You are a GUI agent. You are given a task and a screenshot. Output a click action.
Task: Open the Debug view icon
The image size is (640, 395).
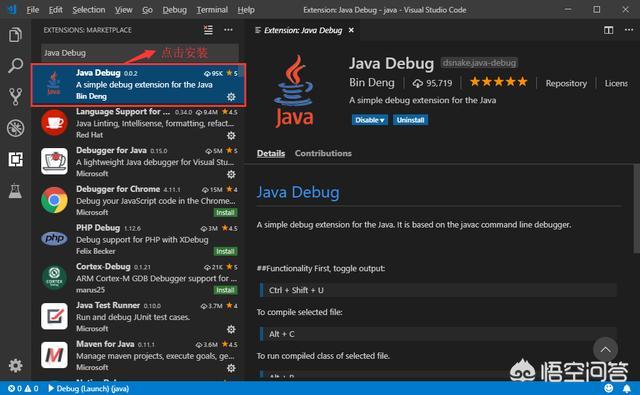coord(15,128)
